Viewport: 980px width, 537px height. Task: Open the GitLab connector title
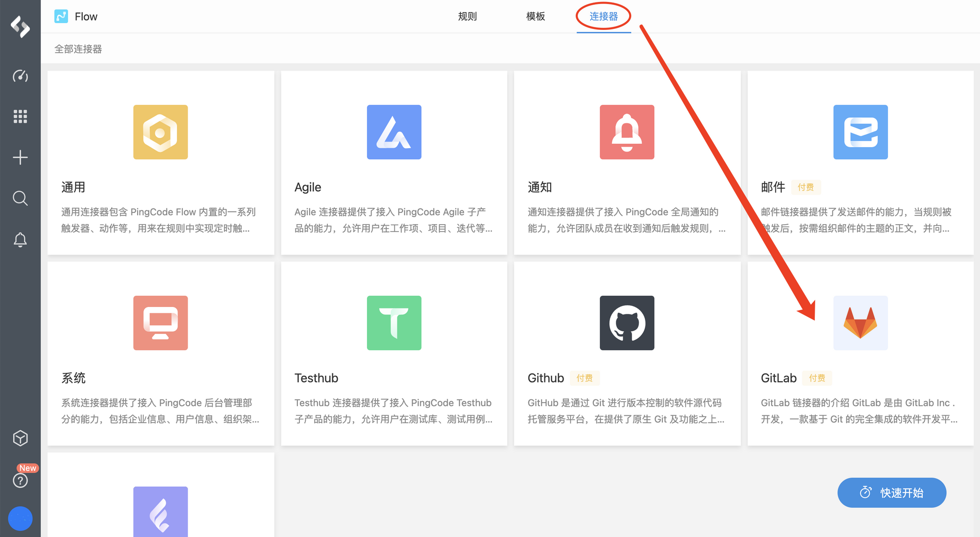coord(779,378)
